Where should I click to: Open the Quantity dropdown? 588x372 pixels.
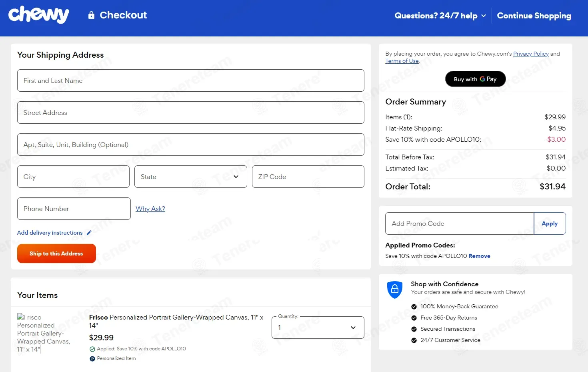(318, 328)
